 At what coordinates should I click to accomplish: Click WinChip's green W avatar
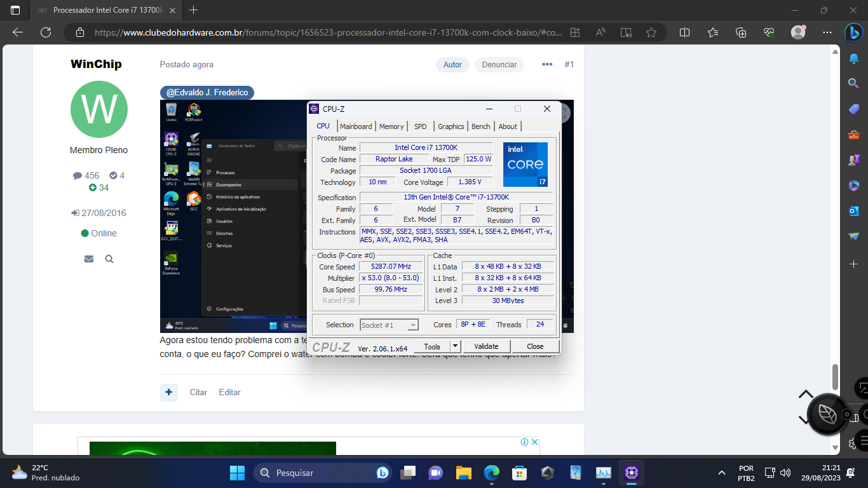(99, 109)
